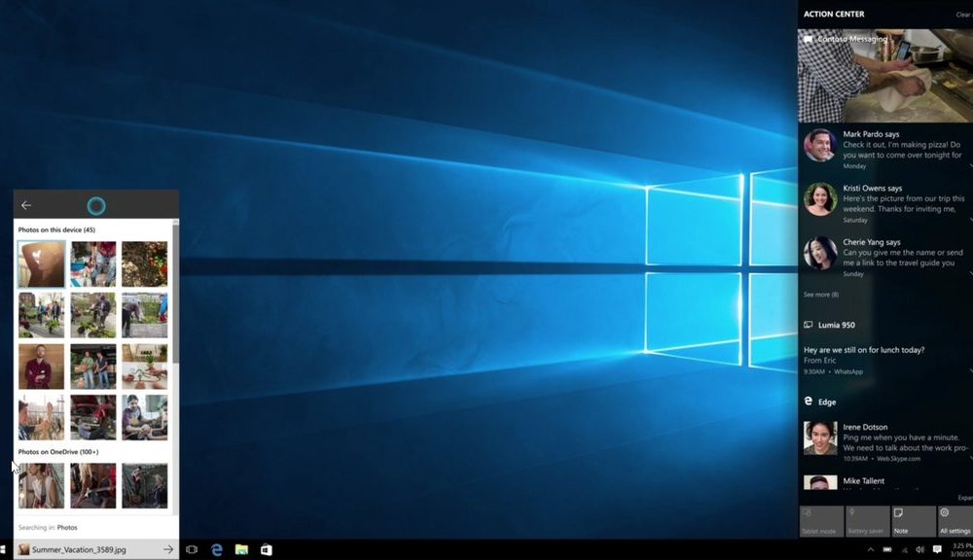Click the Cortana circle icon

pyautogui.click(x=95, y=205)
